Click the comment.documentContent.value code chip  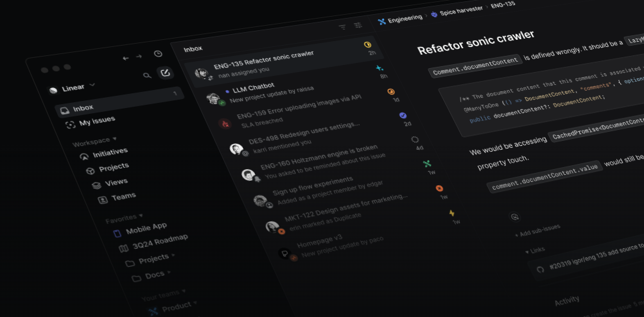tap(544, 177)
